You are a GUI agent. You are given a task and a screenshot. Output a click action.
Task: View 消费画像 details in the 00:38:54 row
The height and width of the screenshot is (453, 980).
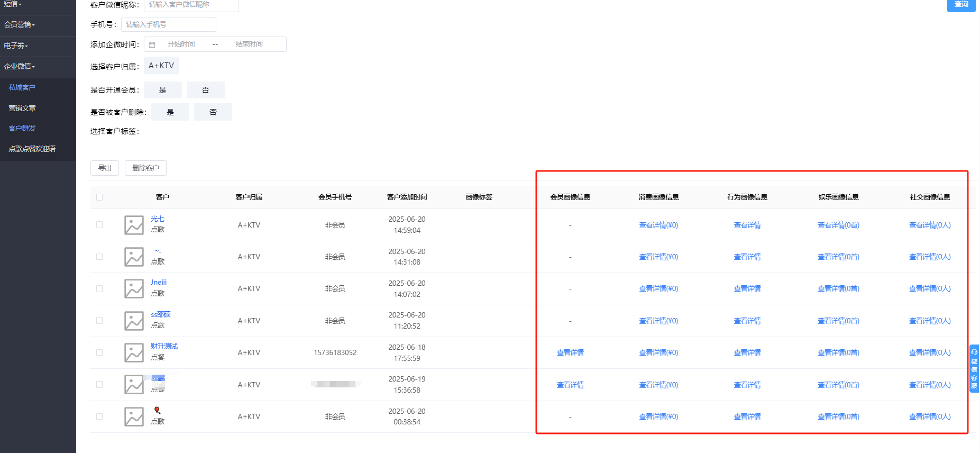tap(658, 416)
